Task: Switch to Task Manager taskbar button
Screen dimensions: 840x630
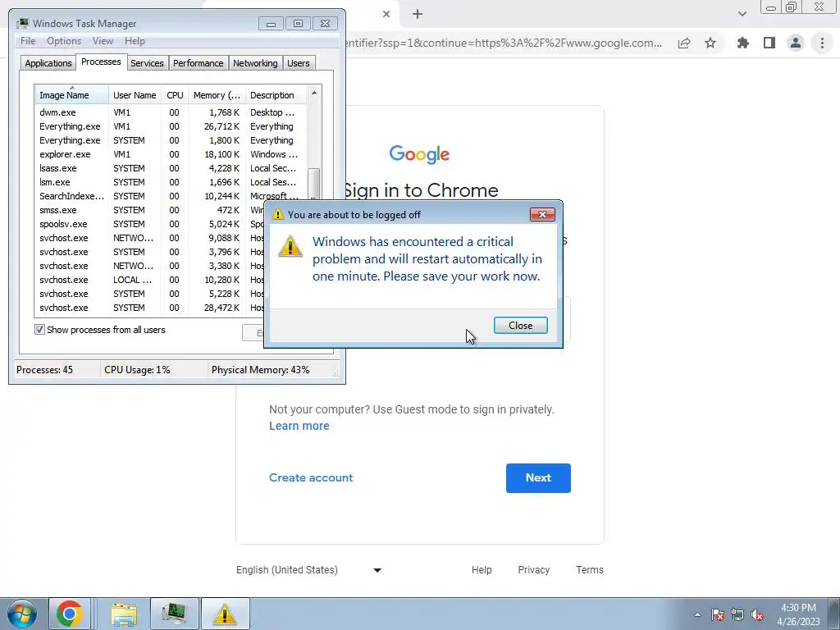Action: tap(175, 614)
